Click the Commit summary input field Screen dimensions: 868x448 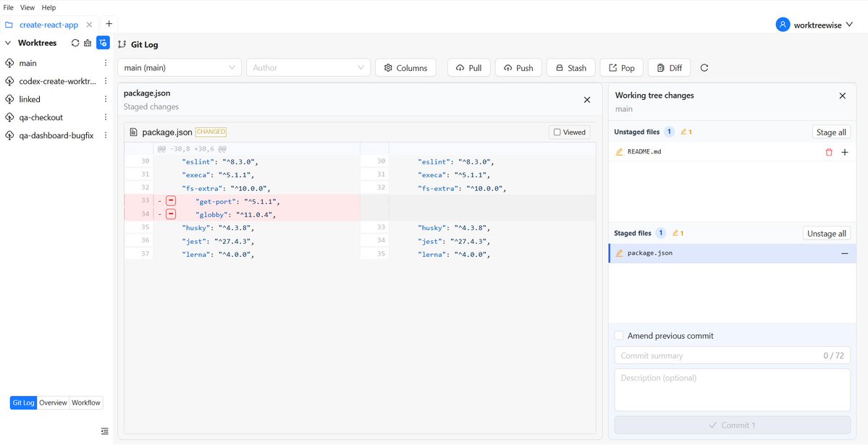tap(733, 355)
